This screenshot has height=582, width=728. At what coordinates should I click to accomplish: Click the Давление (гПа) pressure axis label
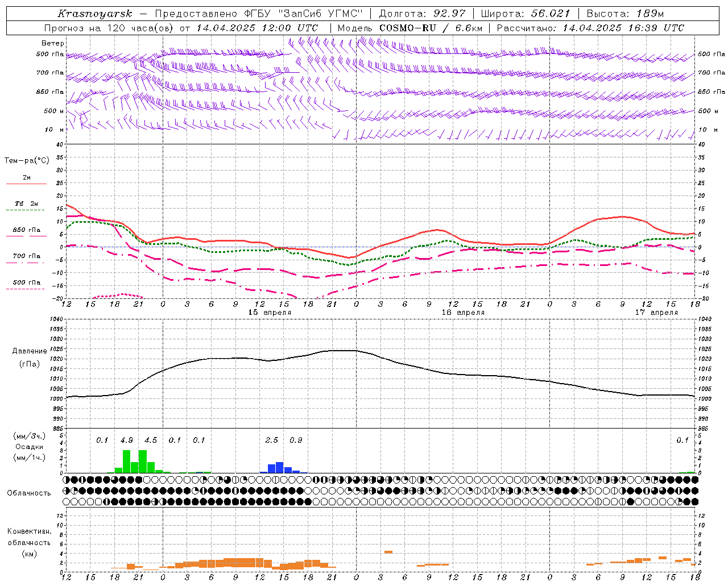pyautogui.click(x=30, y=357)
